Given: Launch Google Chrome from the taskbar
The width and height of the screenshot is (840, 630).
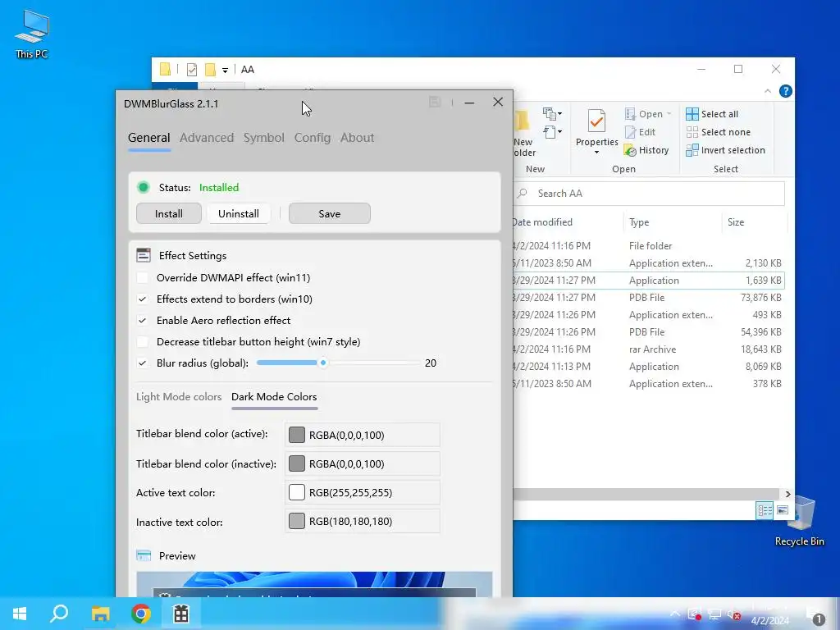Looking at the screenshot, I should pyautogui.click(x=141, y=614).
